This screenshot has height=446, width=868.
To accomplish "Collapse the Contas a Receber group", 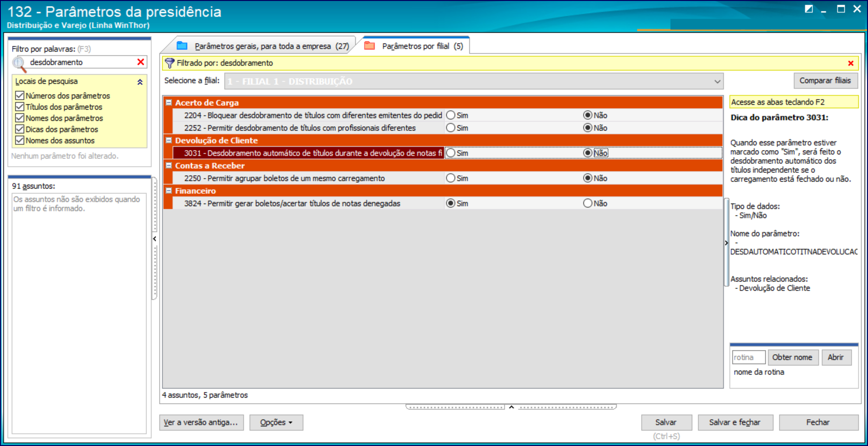I will (x=169, y=165).
